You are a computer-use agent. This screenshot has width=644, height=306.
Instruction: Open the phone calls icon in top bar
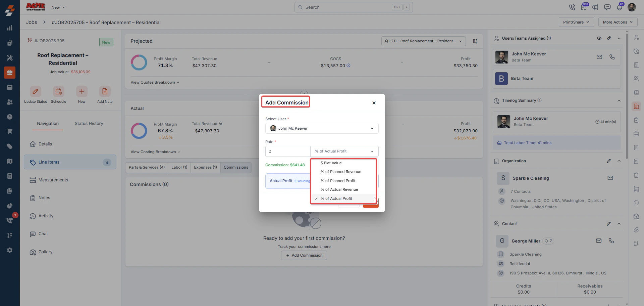click(x=572, y=7)
